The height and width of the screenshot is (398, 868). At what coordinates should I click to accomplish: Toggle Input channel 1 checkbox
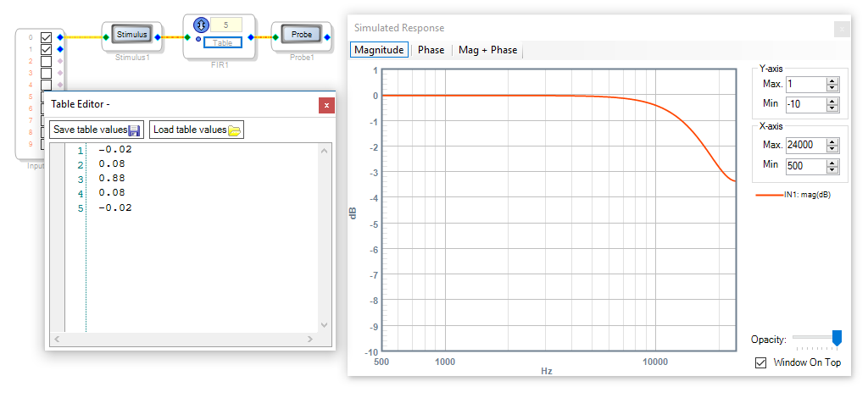47,49
